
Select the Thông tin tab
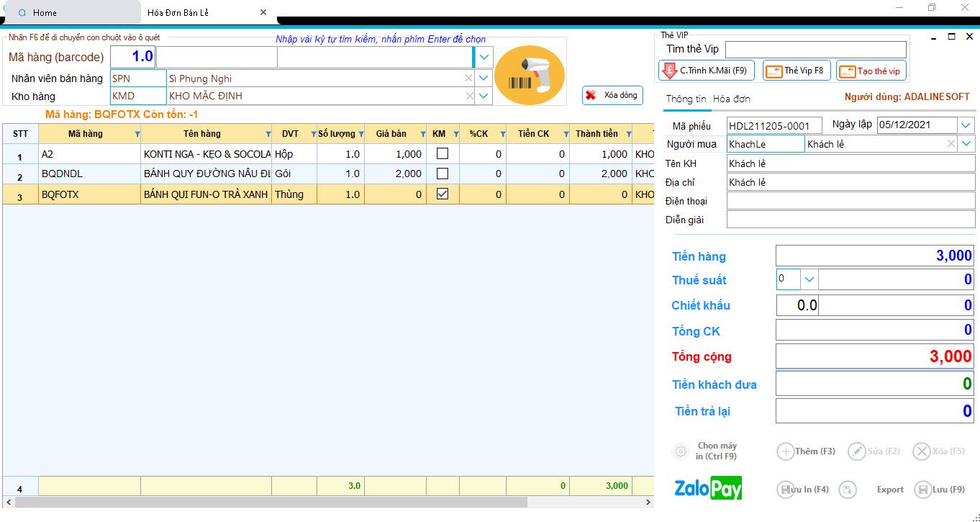click(686, 99)
